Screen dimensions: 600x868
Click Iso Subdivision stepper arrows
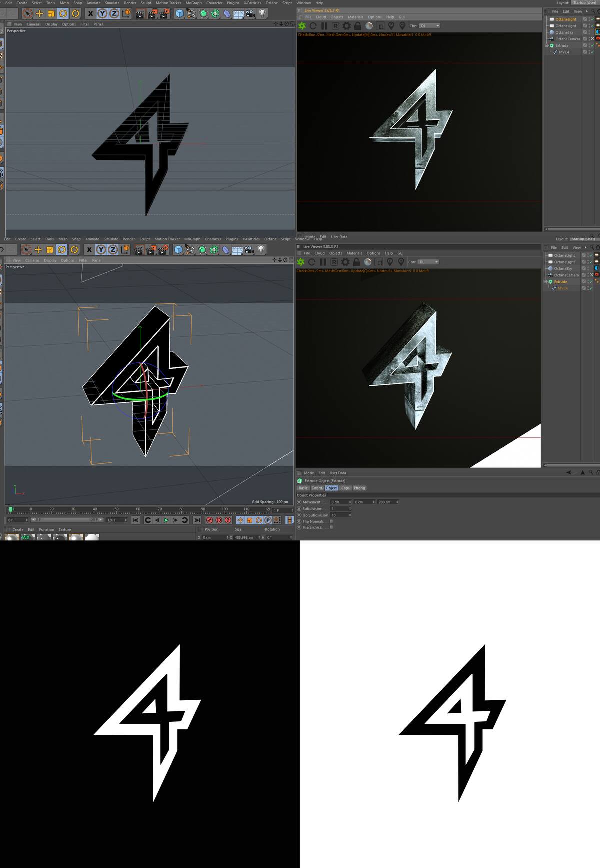(350, 515)
